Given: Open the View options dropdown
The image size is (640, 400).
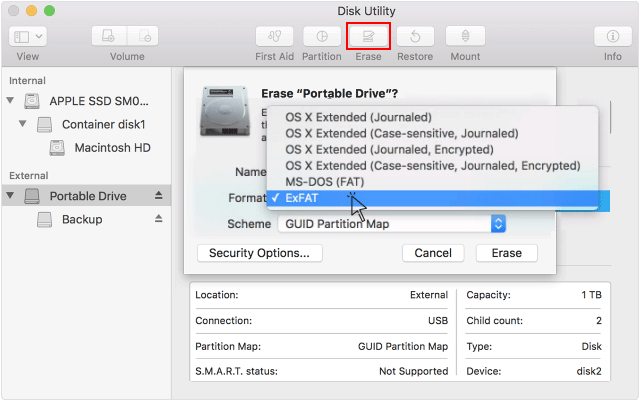Looking at the screenshot, I should [27, 36].
